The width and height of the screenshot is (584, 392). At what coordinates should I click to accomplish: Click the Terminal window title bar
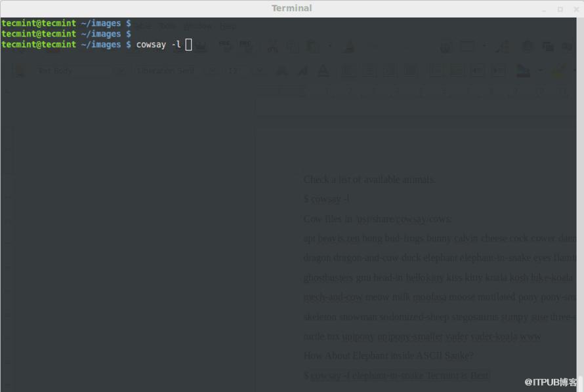[291, 8]
